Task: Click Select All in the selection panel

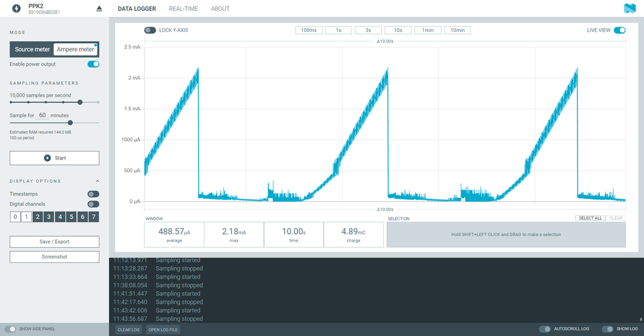Action: [x=590, y=218]
